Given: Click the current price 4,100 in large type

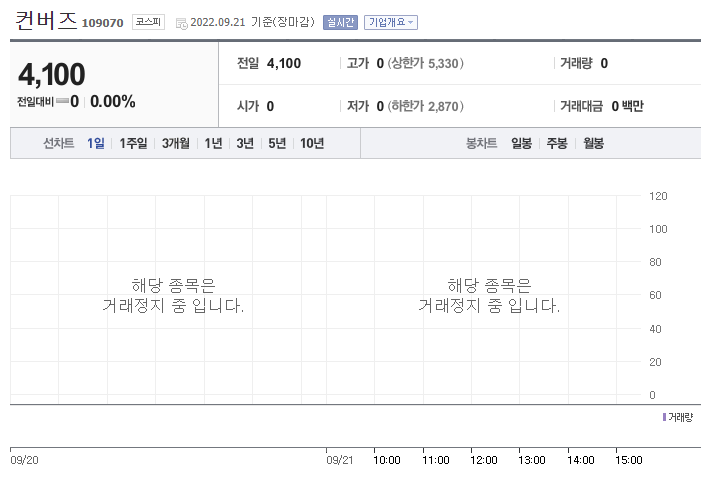Looking at the screenshot, I should pyautogui.click(x=51, y=74).
